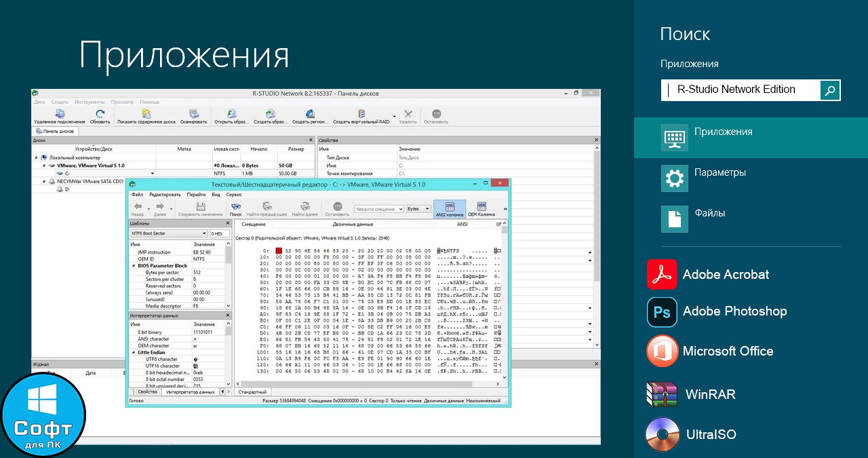Screen dimensions: 868x458
Task: Click the Удалить icon in R-Studio toolbar
Action: 408,114
